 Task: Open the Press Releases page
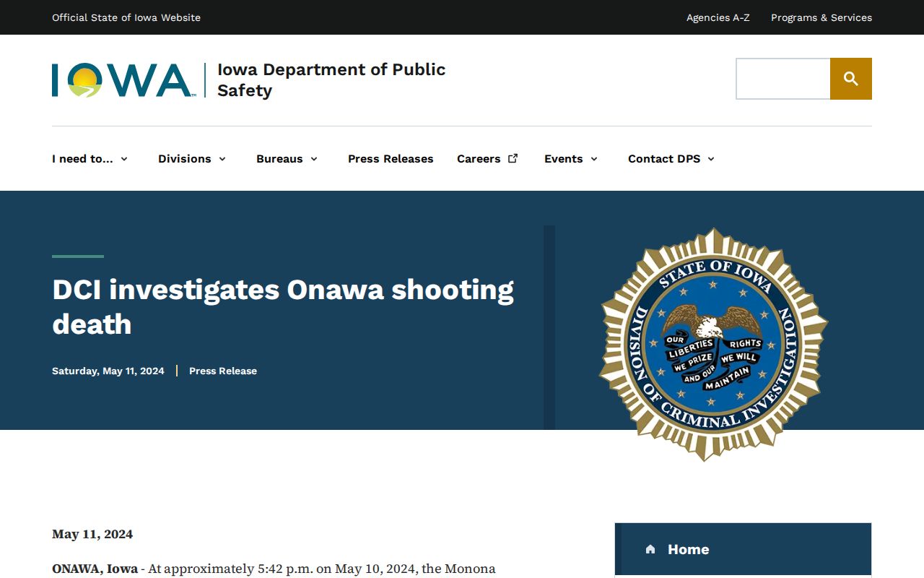391,159
